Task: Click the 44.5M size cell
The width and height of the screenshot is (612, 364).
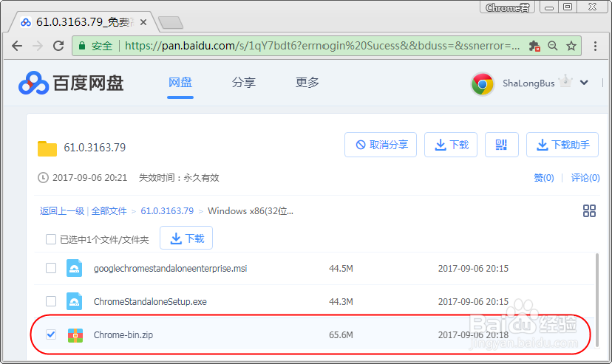Action: pyautogui.click(x=341, y=269)
